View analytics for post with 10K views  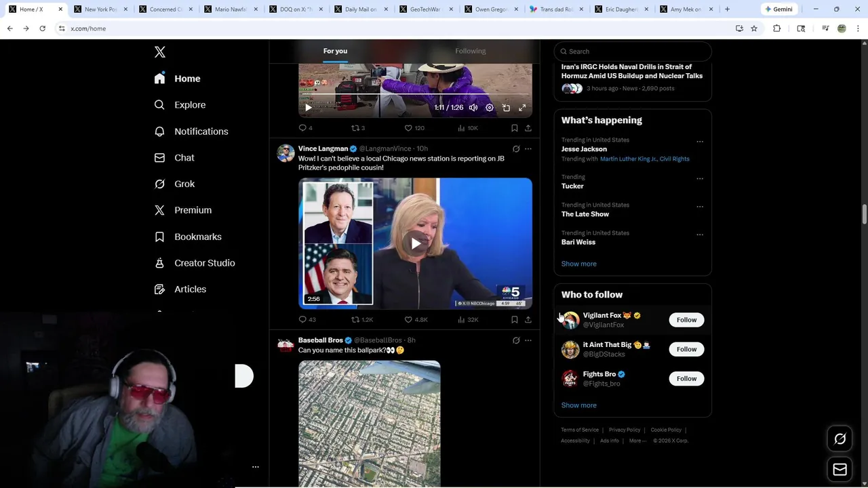(x=468, y=128)
